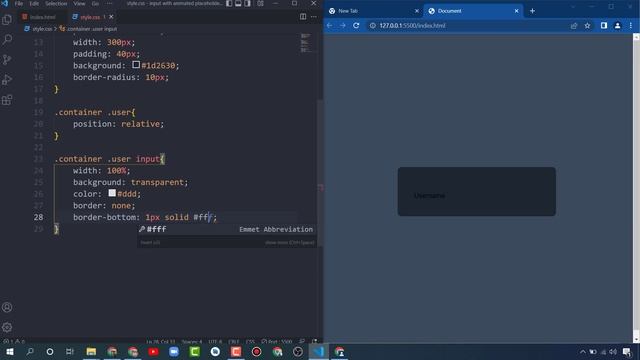The width and height of the screenshot is (640, 360).
Task: Open Windows taskbar search
Action: click(30, 351)
